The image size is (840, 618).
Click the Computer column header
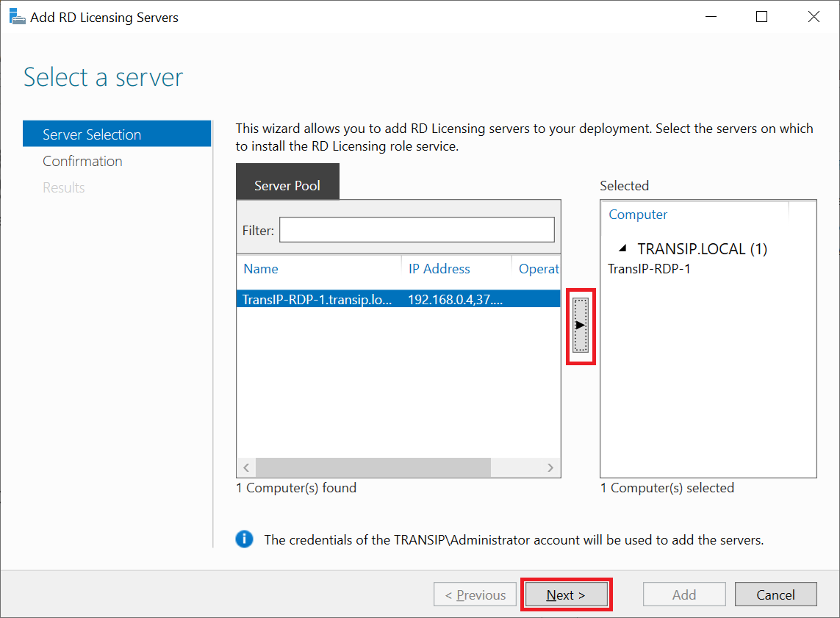(x=638, y=215)
